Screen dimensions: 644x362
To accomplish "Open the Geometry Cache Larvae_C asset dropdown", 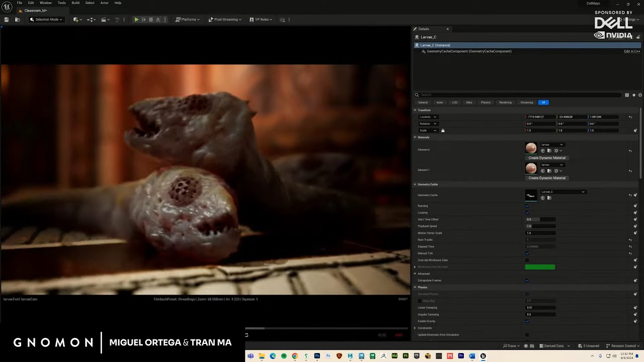I will pos(562,192).
